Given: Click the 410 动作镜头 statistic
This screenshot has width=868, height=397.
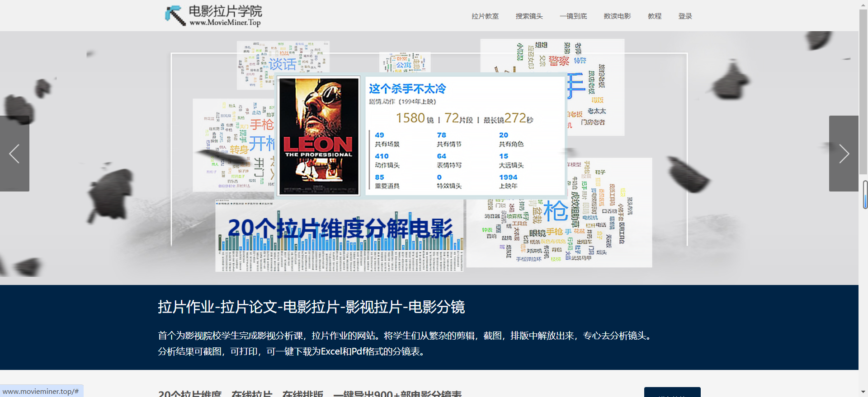Looking at the screenshot, I should [x=387, y=160].
